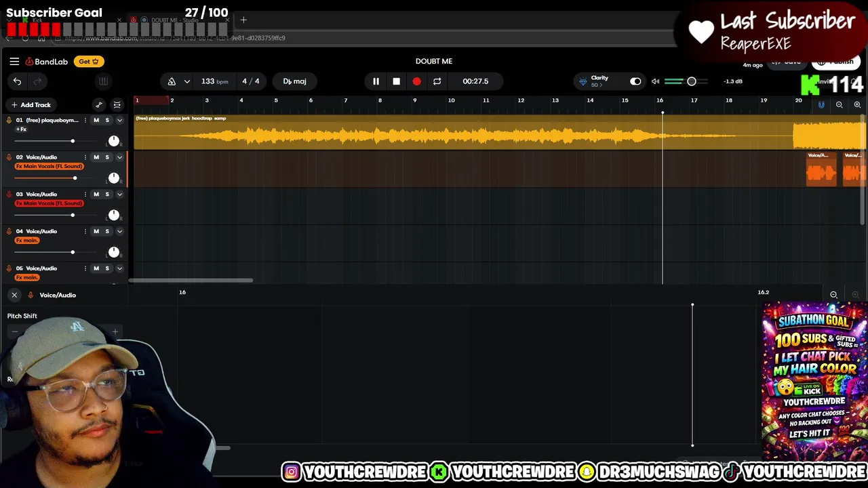This screenshot has width=868, height=488.
Task: Click the BandLab logo
Action: [x=47, y=62]
